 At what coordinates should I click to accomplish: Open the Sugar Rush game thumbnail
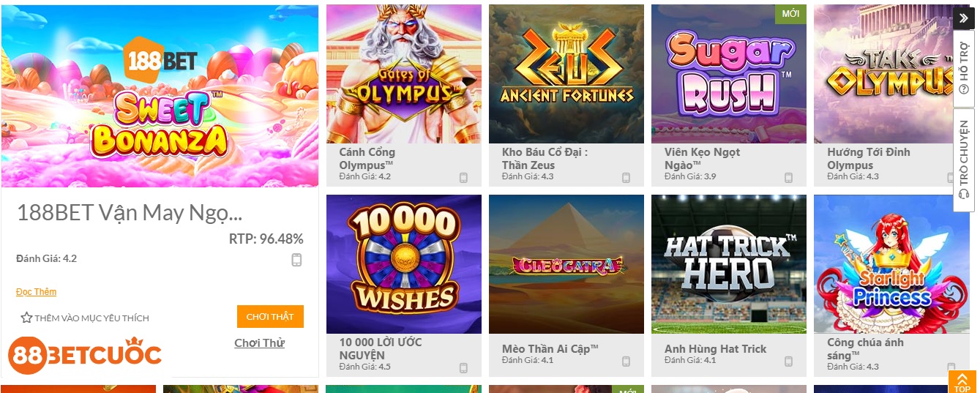click(729, 74)
